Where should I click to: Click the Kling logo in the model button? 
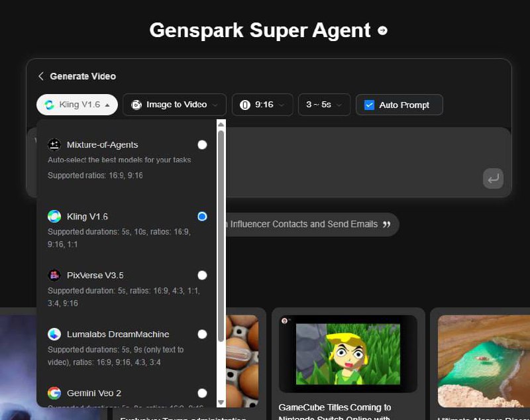coord(49,105)
